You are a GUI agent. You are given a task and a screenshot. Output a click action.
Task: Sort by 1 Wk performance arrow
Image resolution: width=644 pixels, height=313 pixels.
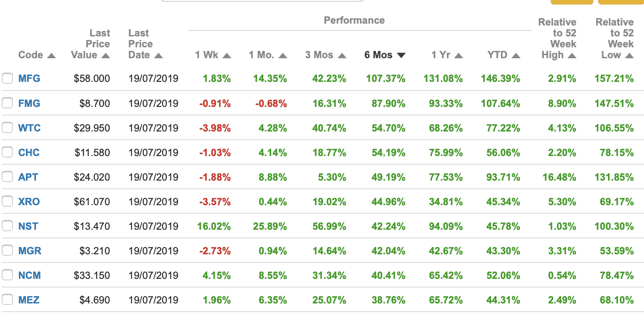(x=227, y=56)
